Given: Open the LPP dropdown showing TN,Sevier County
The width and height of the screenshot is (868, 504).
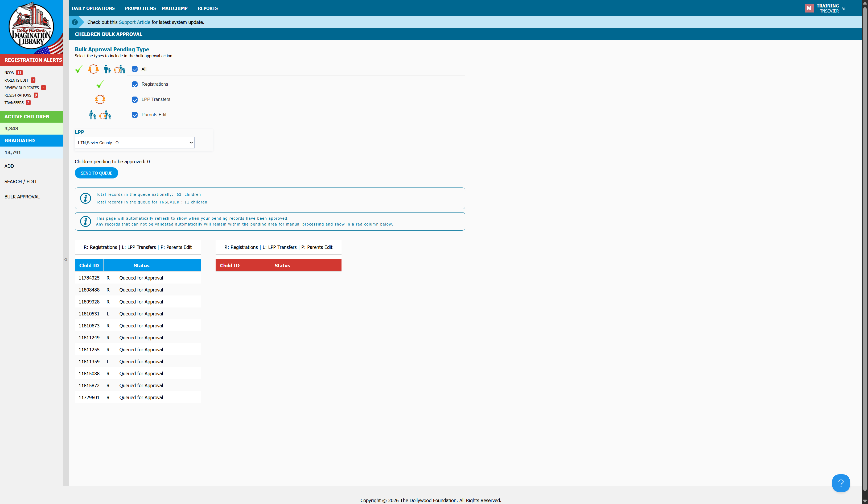Looking at the screenshot, I should click(x=135, y=143).
